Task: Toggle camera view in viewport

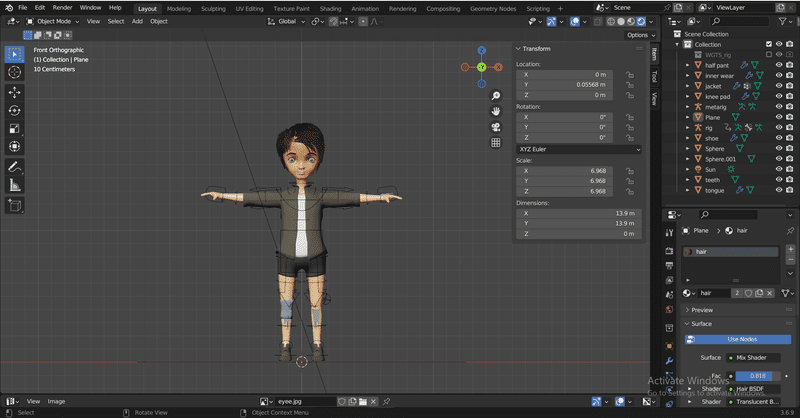Action: [x=495, y=127]
